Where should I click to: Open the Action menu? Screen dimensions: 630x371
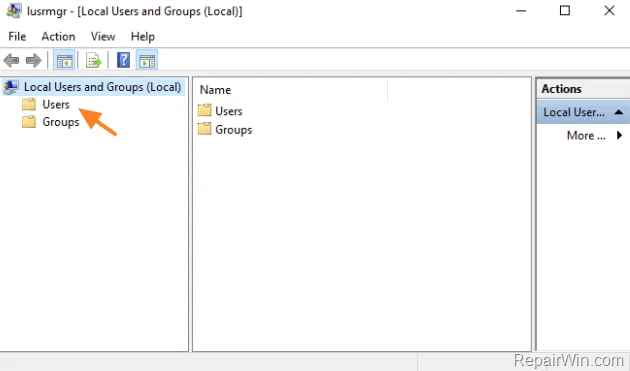58,37
